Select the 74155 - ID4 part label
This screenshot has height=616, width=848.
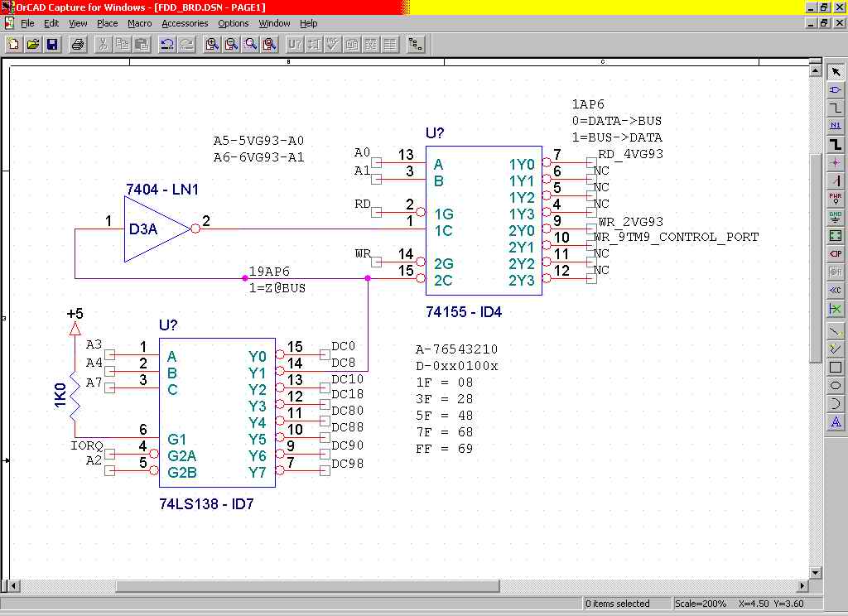click(x=464, y=313)
